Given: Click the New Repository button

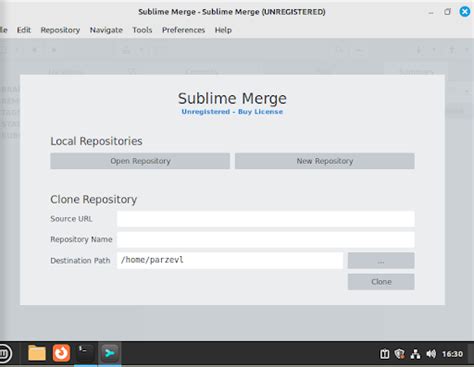Looking at the screenshot, I should (325, 161).
